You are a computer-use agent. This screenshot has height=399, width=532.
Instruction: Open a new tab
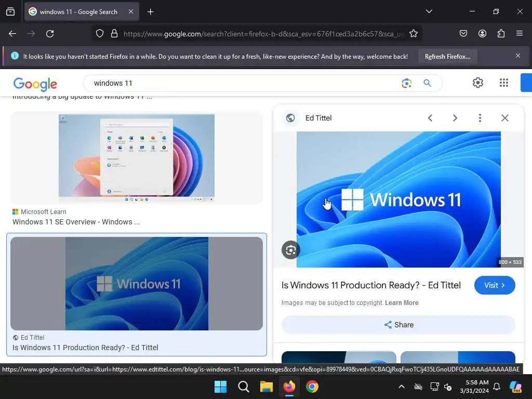point(150,12)
